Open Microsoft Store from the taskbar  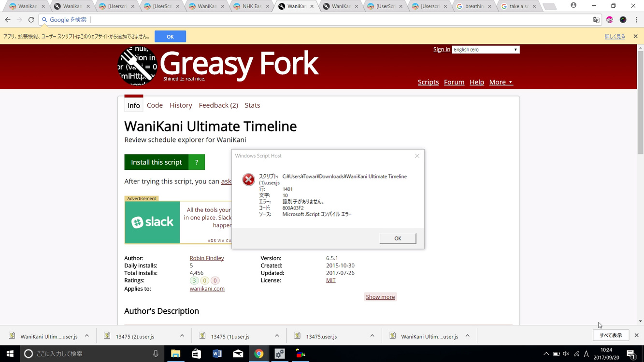click(x=196, y=354)
